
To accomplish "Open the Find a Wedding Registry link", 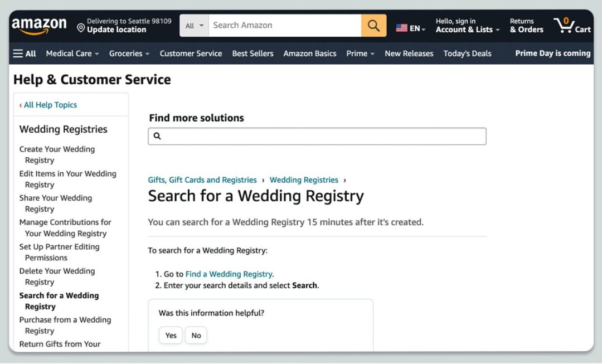I will [x=229, y=274].
